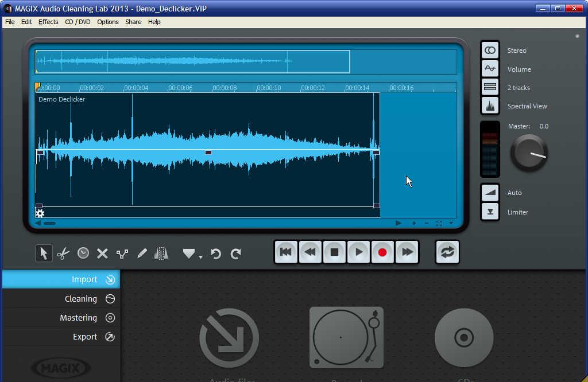588x382 pixels.
Task: Start recording with the red button
Action: click(382, 252)
